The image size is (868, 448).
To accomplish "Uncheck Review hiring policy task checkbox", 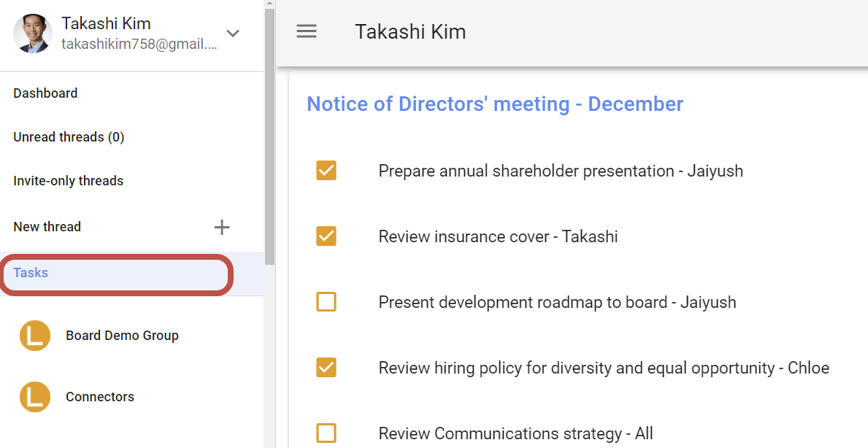I will [326, 368].
